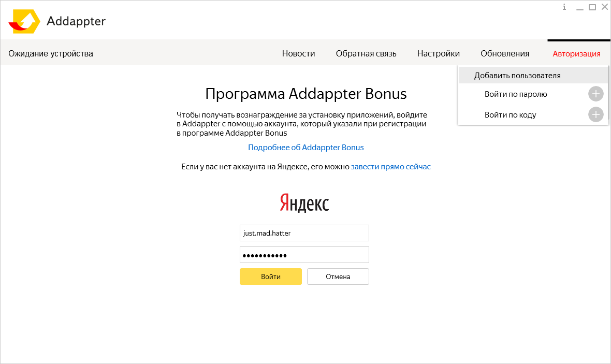Open Подробнее об Addappter Bonus link
The width and height of the screenshot is (611, 364).
(306, 148)
